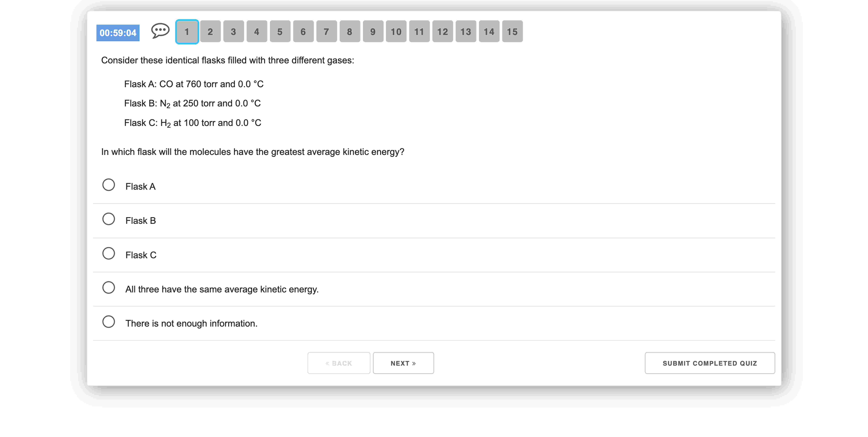Image resolution: width=868 pixels, height=437 pixels.
Task: Click the countdown timer display
Action: (x=118, y=33)
